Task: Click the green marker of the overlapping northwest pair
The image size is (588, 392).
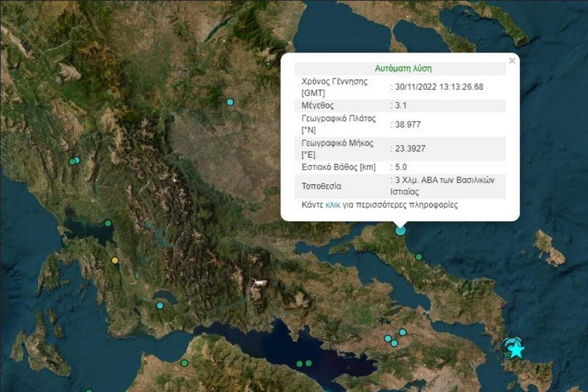Action: (x=72, y=161)
